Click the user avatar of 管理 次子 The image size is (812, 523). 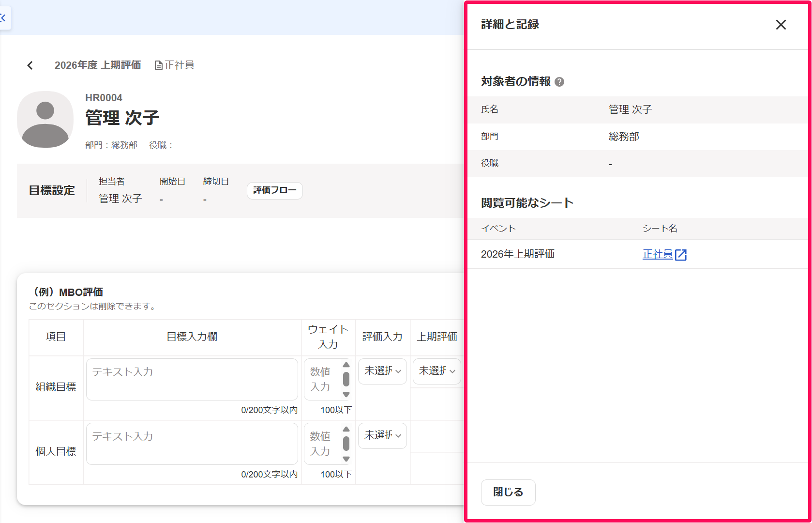[45, 119]
